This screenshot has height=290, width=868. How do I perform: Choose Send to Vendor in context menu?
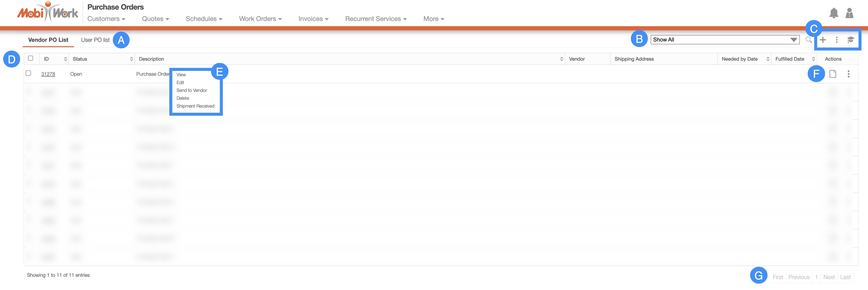coord(191,90)
